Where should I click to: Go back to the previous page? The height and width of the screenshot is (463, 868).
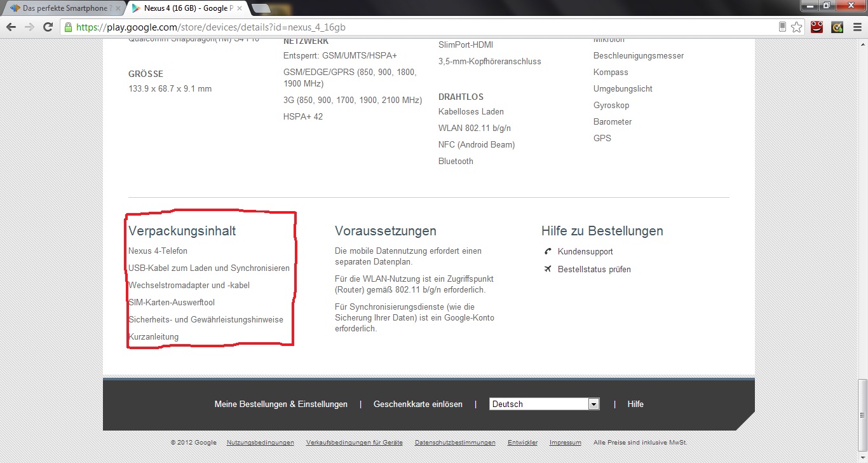point(11,27)
